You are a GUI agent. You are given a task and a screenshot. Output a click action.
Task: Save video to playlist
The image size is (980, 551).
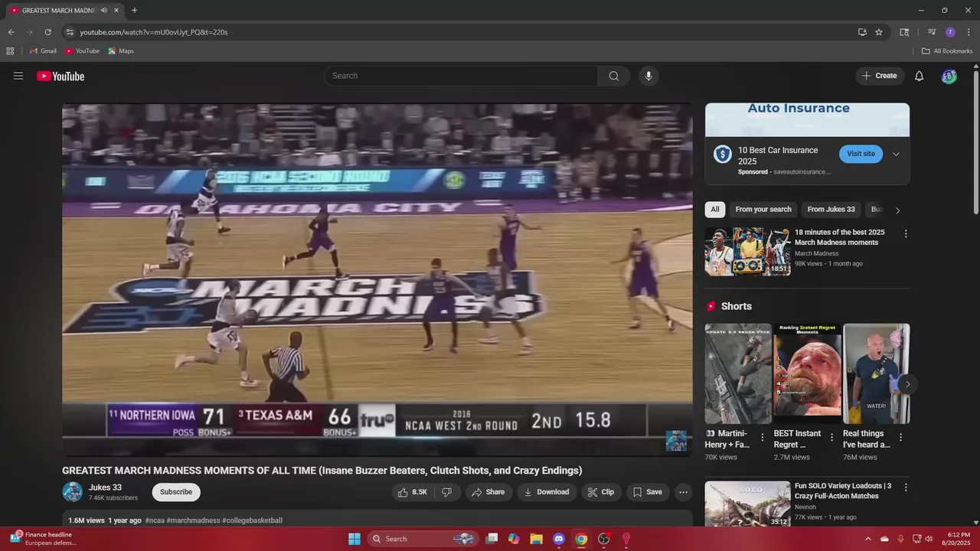(x=648, y=492)
